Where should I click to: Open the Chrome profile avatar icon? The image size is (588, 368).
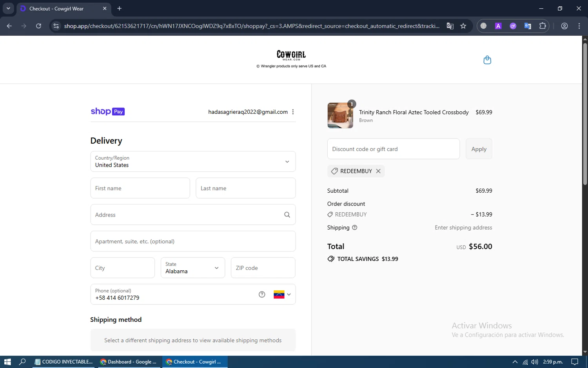coord(564,26)
